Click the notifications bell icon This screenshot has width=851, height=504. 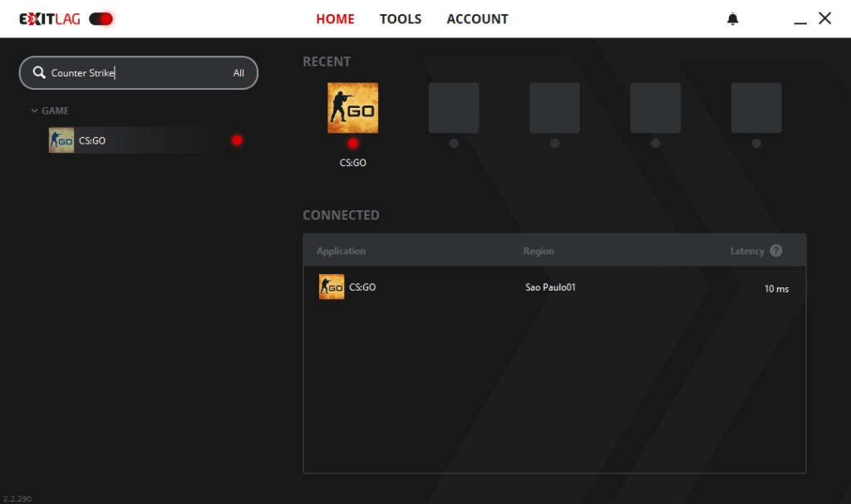[732, 19]
